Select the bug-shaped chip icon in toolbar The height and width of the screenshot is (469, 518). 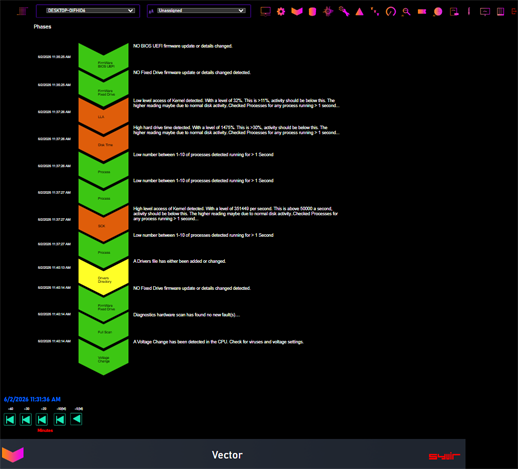328,12
